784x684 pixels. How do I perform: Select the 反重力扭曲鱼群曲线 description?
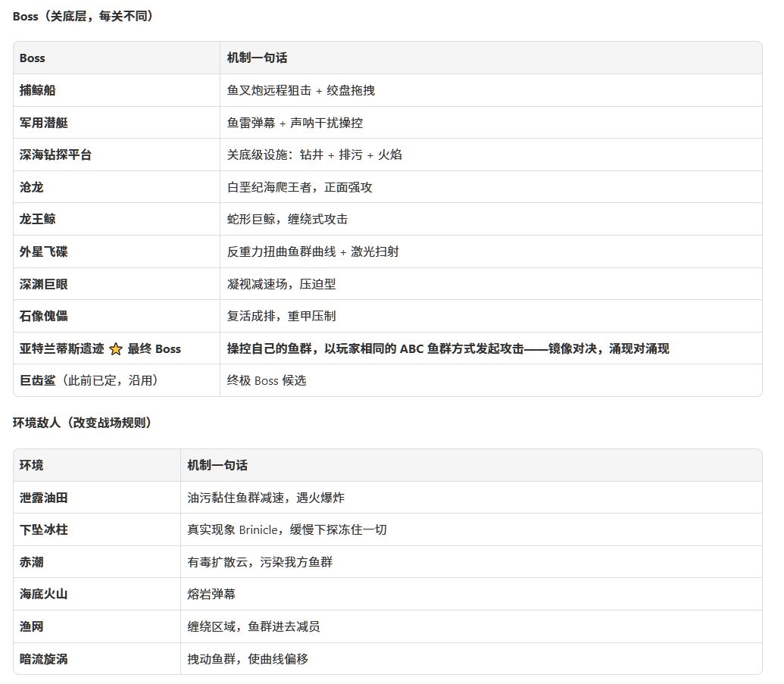pyautogui.click(x=313, y=251)
